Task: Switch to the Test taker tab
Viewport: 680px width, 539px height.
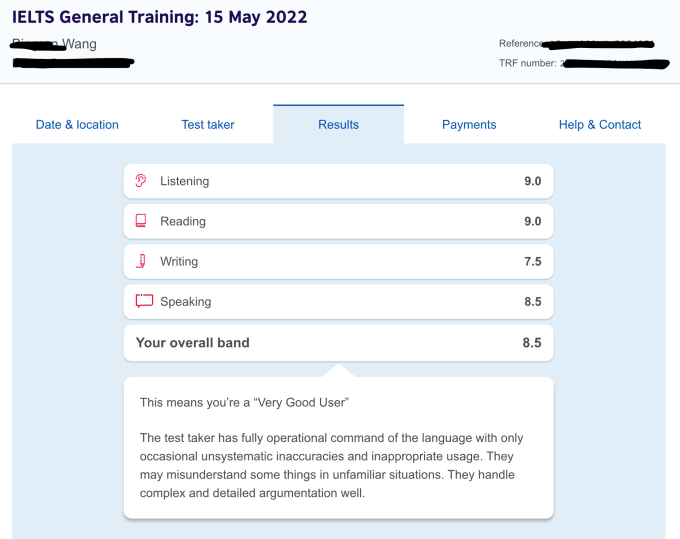Action: pos(208,125)
